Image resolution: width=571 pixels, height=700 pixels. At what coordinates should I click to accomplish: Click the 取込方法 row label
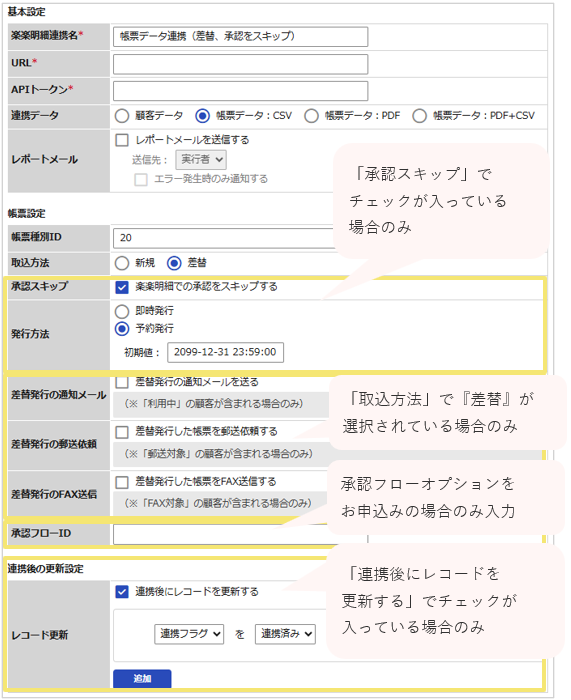pyautogui.click(x=30, y=263)
